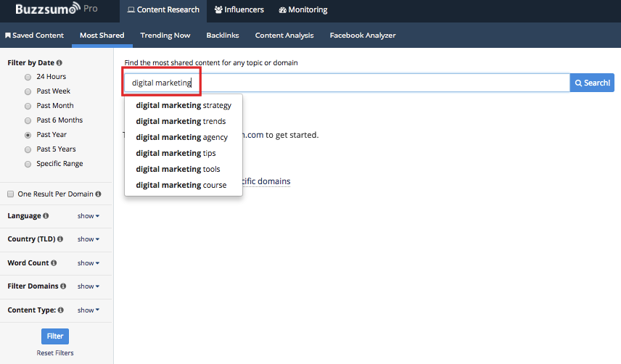
Task: Pick the digital marketing tips suggestion
Action: (184, 153)
